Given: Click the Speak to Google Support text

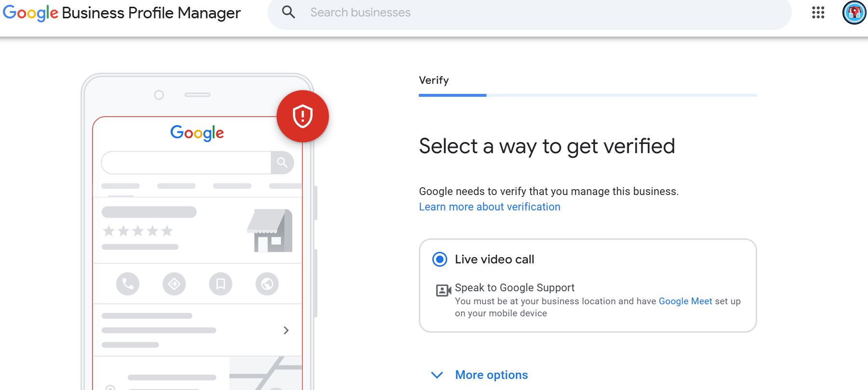Looking at the screenshot, I should [x=515, y=288].
